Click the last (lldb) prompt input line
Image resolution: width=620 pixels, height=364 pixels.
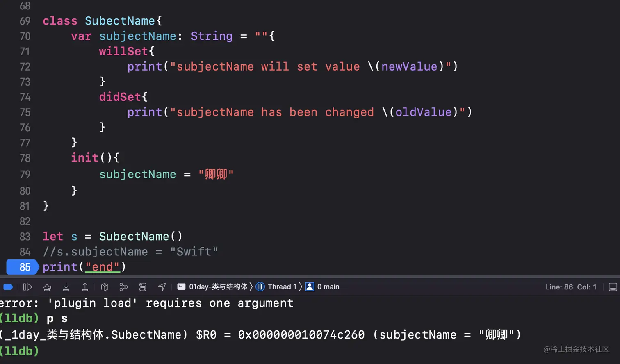pyautogui.click(x=20, y=351)
